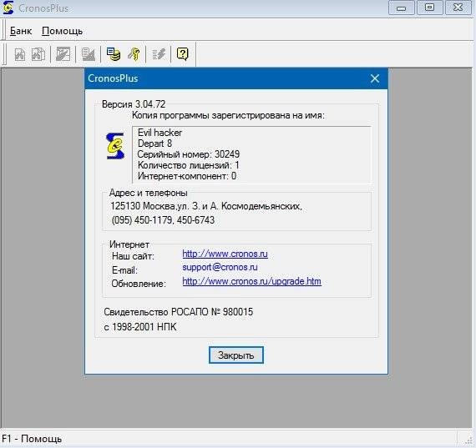Open the http://www.cronos.ru website link
The image size is (476, 448).
[225, 254]
